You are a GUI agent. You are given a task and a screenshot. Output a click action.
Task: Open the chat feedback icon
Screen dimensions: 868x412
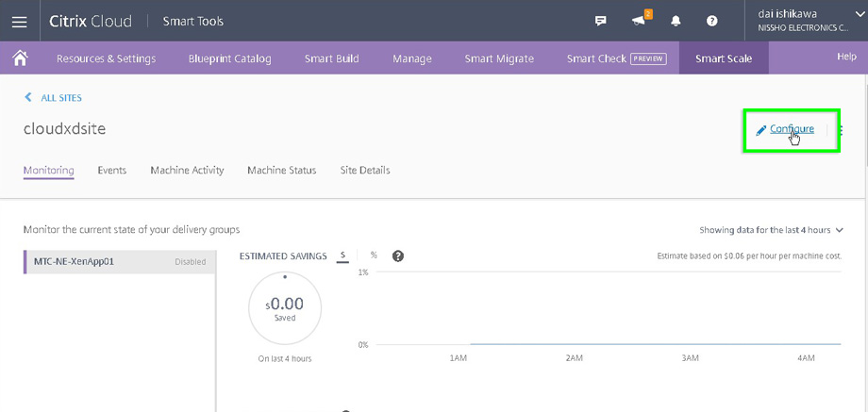601,21
